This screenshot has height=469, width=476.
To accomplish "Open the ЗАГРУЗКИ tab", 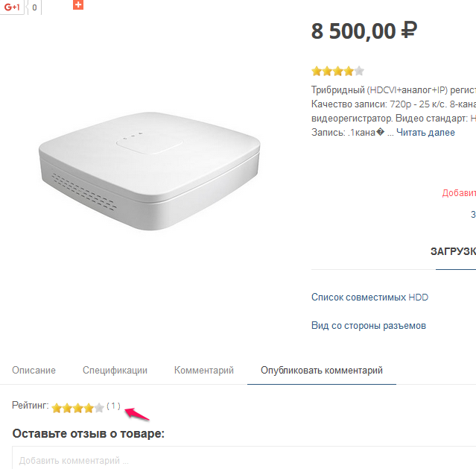I will tap(453, 251).
